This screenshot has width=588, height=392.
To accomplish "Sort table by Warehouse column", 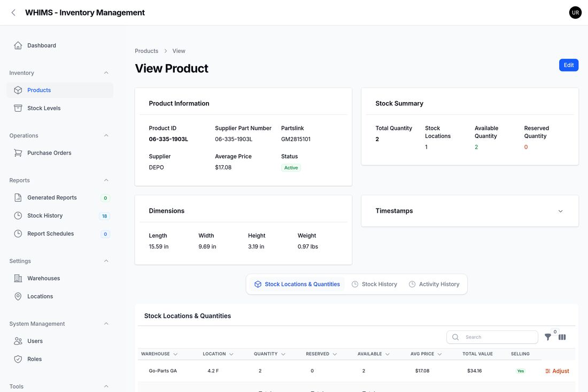I will tap(159, 354).
